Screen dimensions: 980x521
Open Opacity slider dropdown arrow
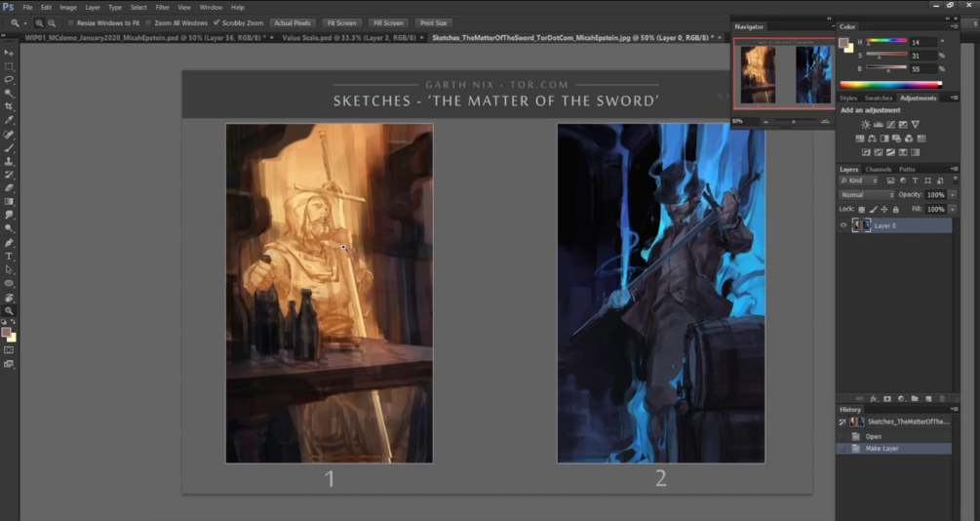click(x=953, y=195)
